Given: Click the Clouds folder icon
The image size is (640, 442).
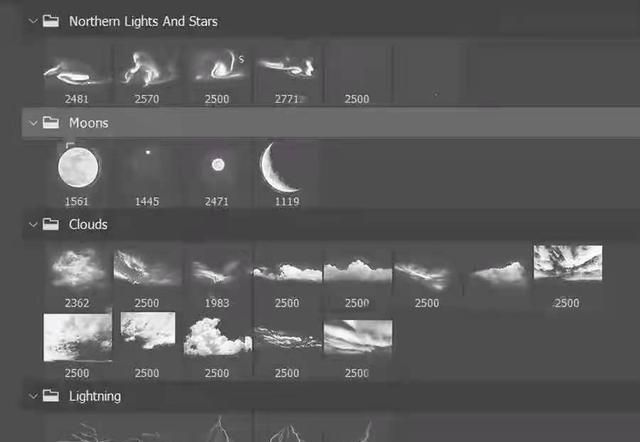Looking at the screenshot, I should click(x=51, y=224).
